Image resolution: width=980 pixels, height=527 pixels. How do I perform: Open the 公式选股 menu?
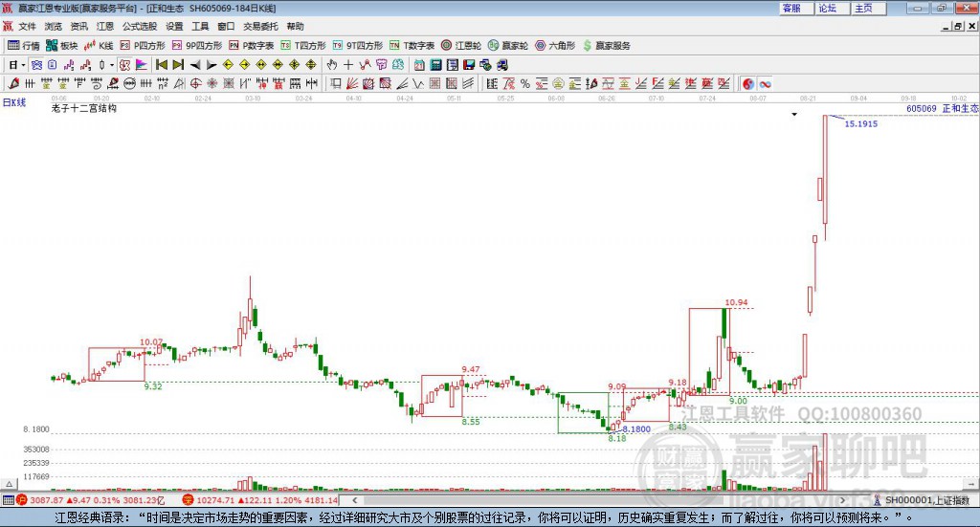[140, 26]
